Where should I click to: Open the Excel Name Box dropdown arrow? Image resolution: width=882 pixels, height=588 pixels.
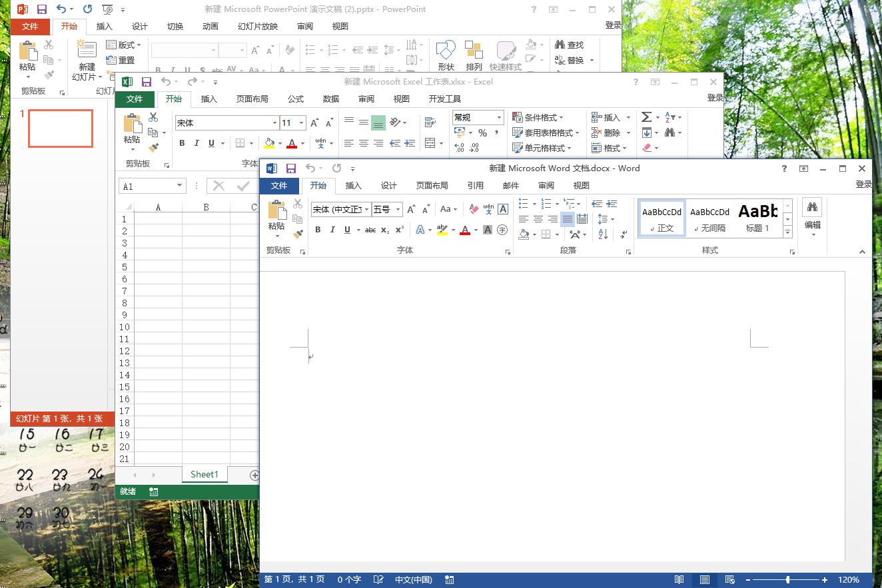(180, 186)
